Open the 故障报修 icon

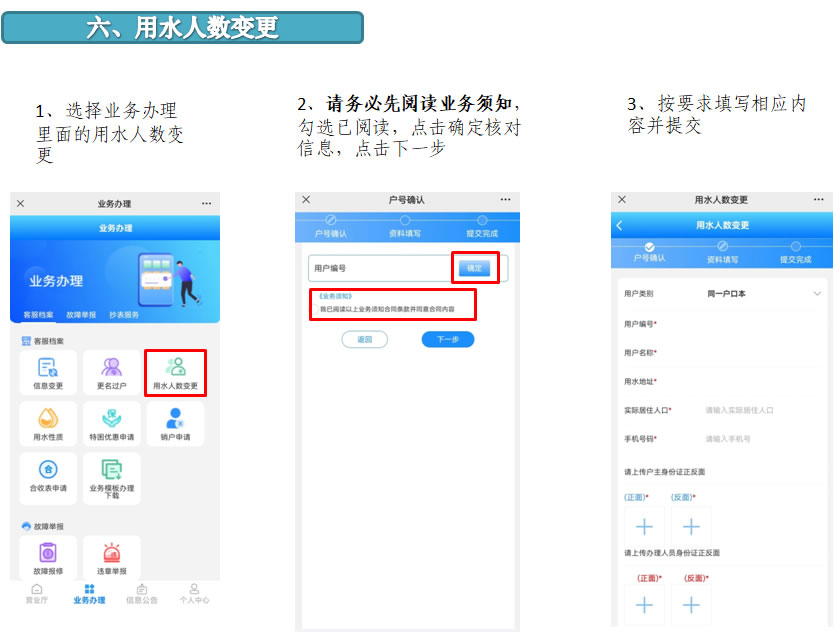point(48,557)
